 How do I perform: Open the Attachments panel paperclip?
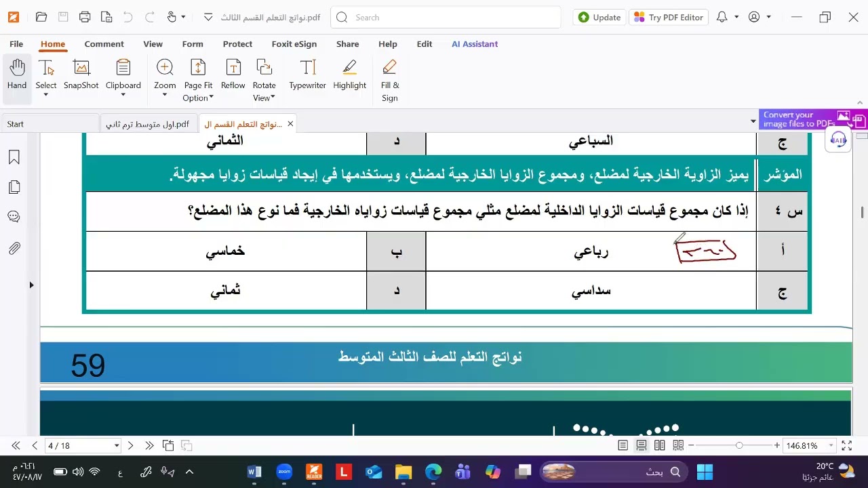click(14, 248)
